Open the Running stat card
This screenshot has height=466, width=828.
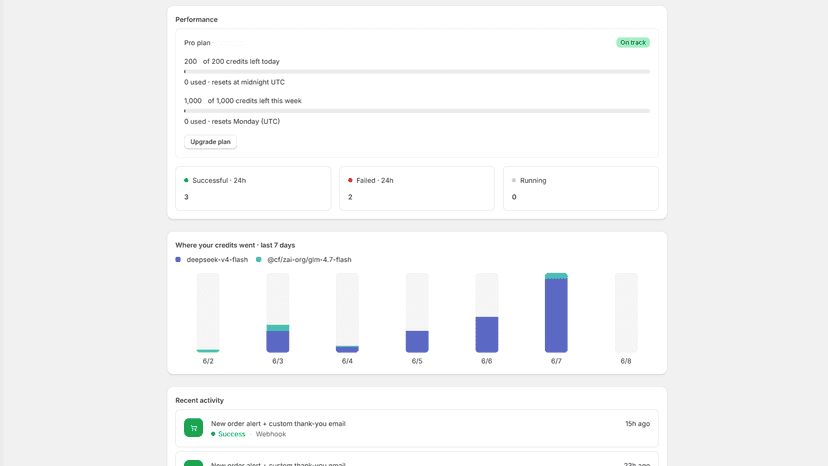[580, 189]
